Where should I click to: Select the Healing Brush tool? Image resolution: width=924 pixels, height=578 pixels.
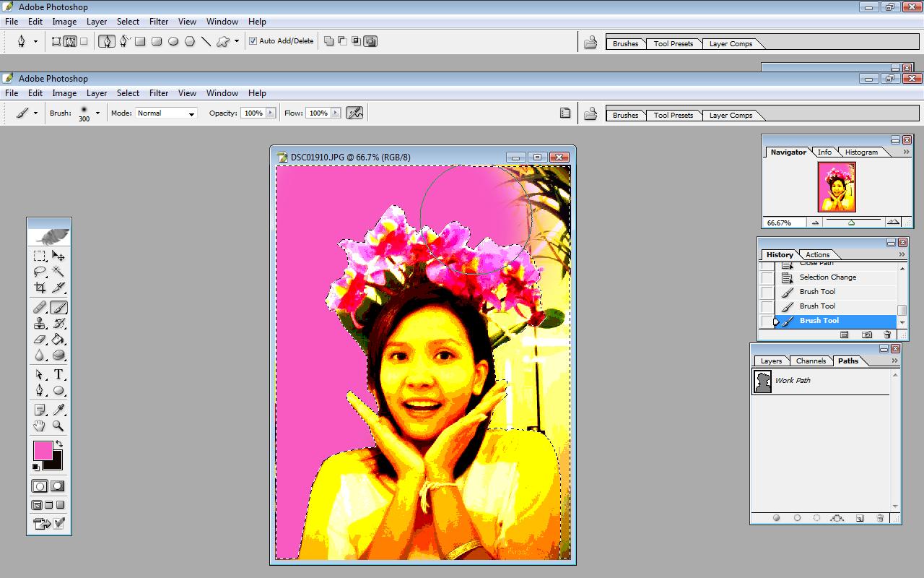pos(40,308)
